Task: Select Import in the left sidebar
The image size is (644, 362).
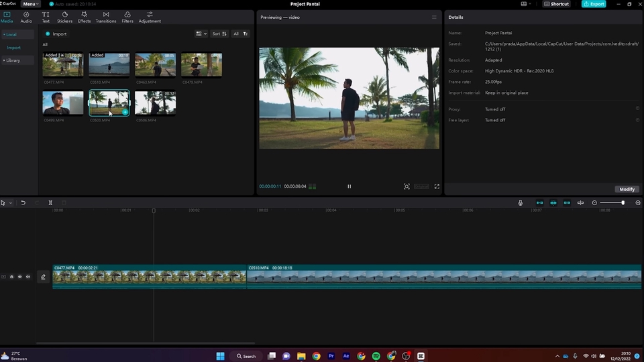Action: [13, 48]
